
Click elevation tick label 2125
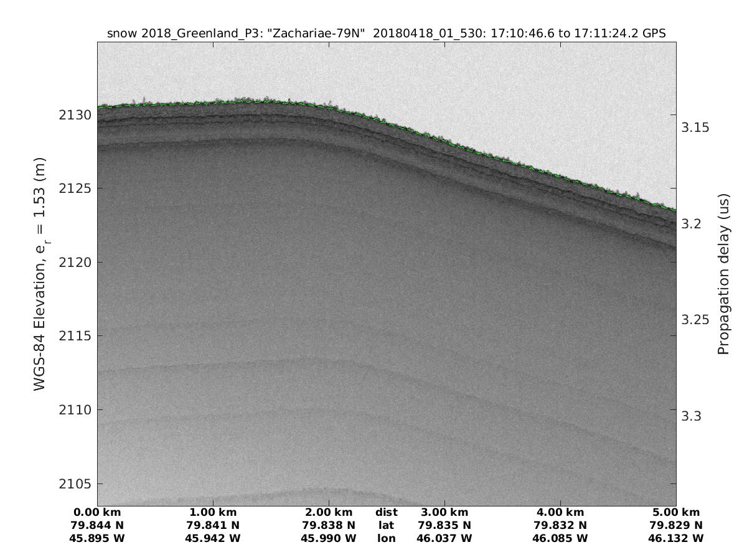76,189
